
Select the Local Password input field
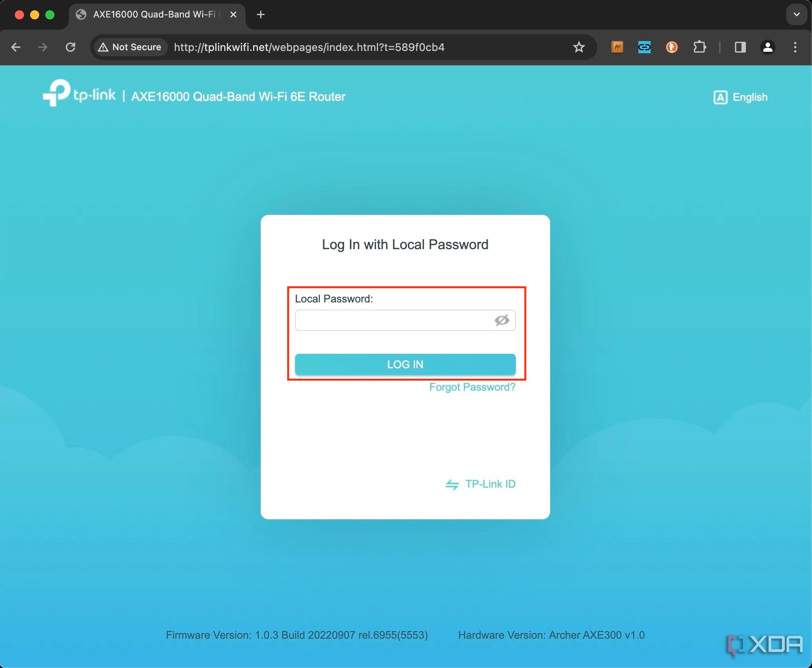coord(405,320)
